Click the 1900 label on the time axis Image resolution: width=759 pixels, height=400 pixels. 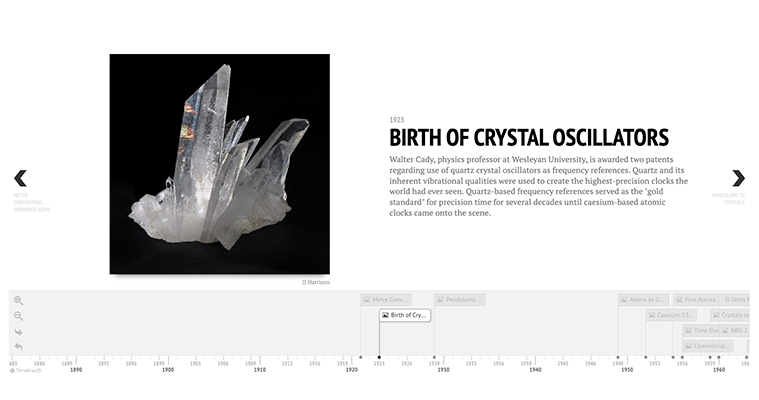click(168, 370)
